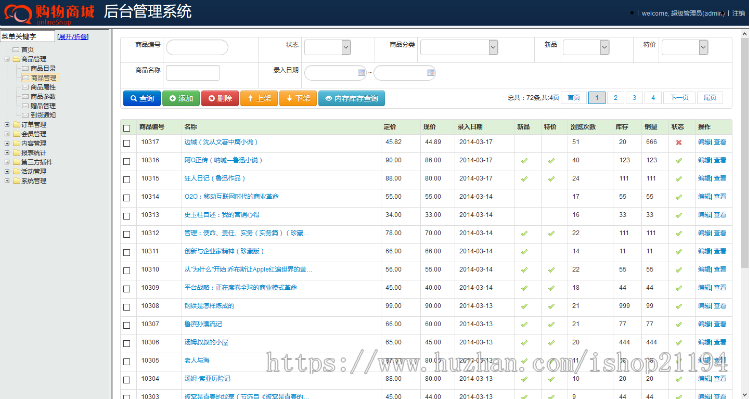Open 商品目录 in the sidebar tree
The height and width of the screenshot is (399, 750).
coord(43,68)
